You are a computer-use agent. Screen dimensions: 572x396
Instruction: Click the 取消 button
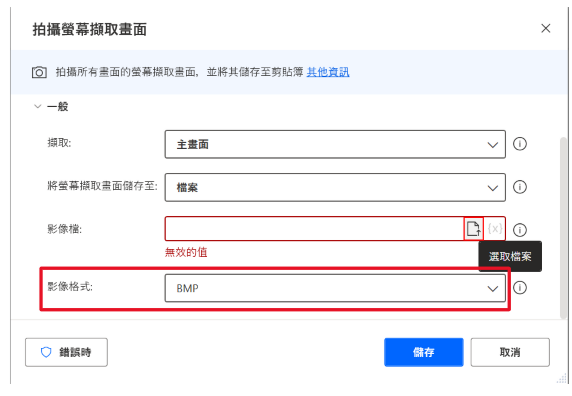tap(510, 352)
